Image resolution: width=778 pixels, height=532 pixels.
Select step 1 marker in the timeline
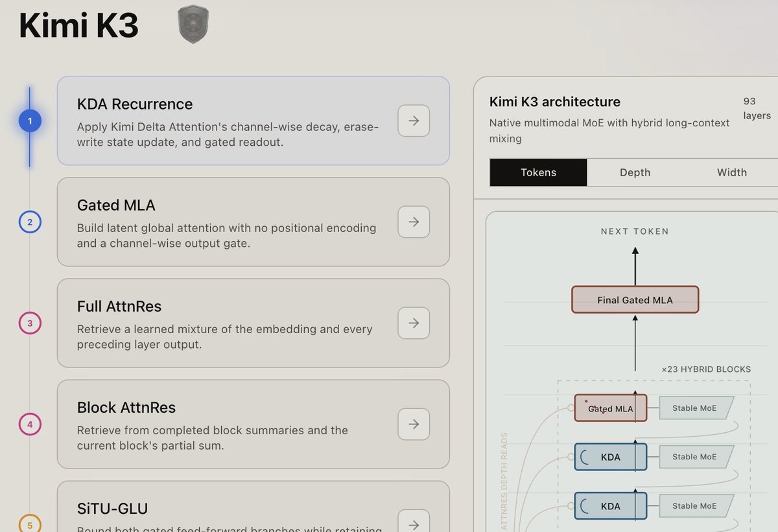click(30, 121)
